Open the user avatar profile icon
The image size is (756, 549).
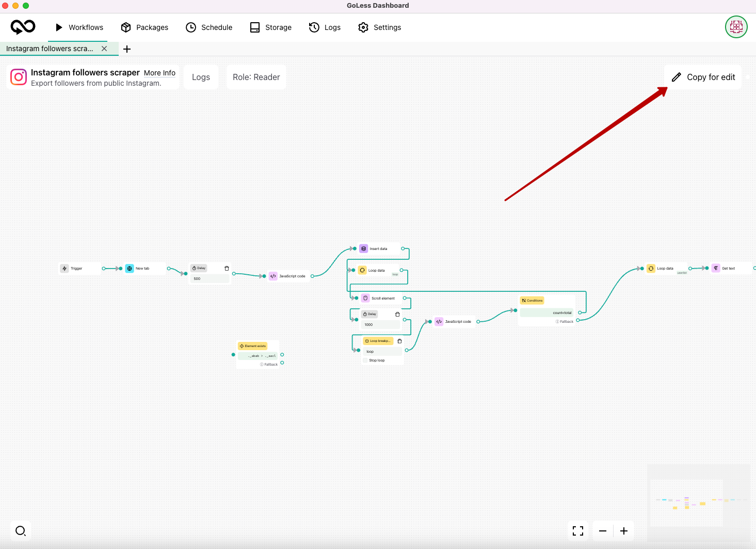point(736,27)
